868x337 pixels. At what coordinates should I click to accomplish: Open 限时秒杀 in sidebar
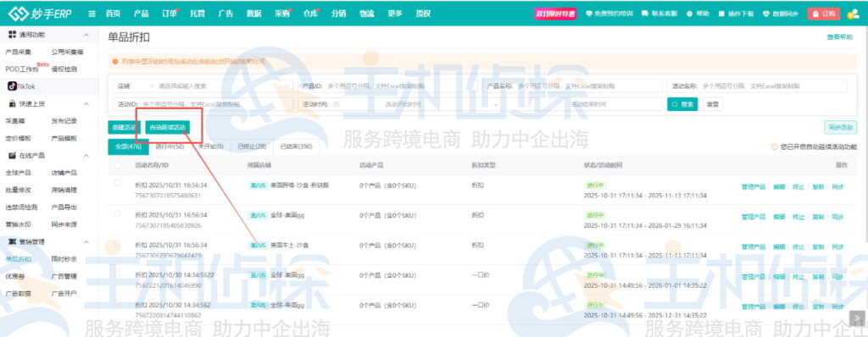[64, 259]
